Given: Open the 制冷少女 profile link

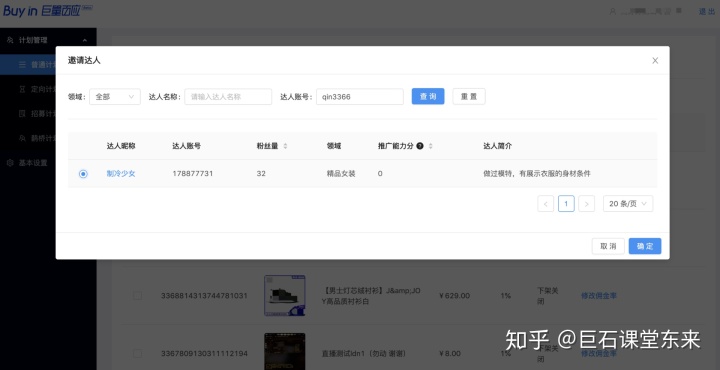Looking at the screenshot, I should (121, 174).
